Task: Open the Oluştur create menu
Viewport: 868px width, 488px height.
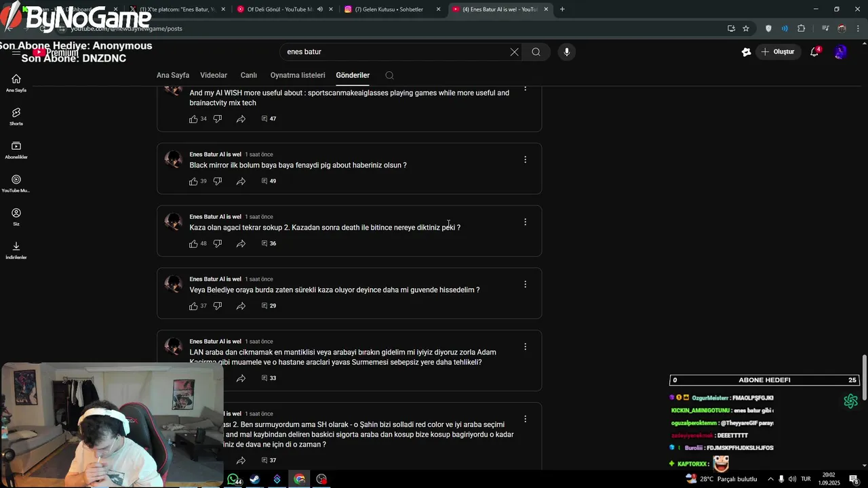Action: (x=777, y=52)
